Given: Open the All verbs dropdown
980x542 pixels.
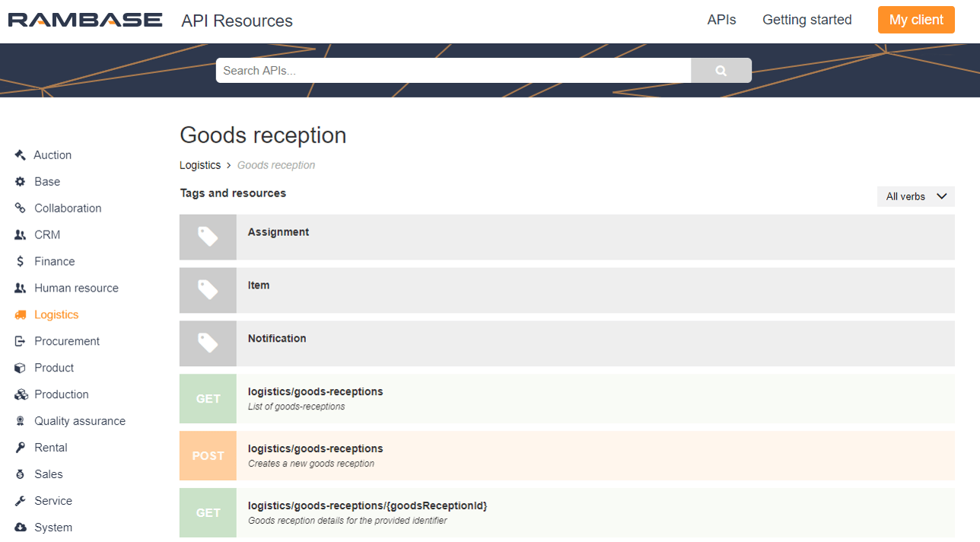Looking at the screenshot, I should 916,196.
